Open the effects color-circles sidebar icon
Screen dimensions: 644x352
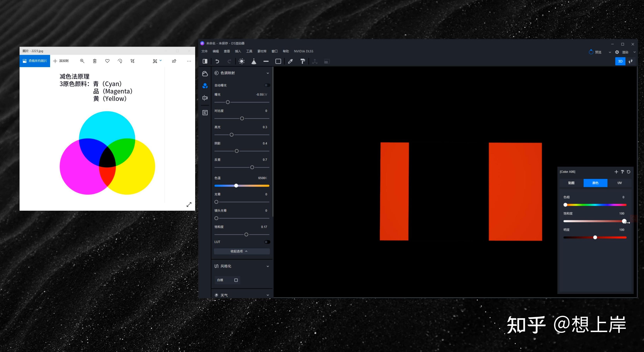(205, 86)
